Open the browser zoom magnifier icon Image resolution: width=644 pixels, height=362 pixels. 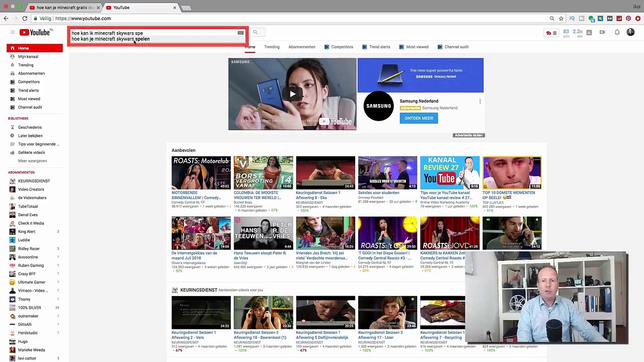552,19
